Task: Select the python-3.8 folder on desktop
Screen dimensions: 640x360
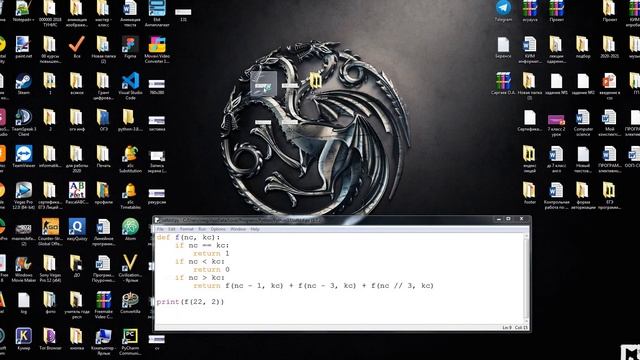Action: point(130,120)
